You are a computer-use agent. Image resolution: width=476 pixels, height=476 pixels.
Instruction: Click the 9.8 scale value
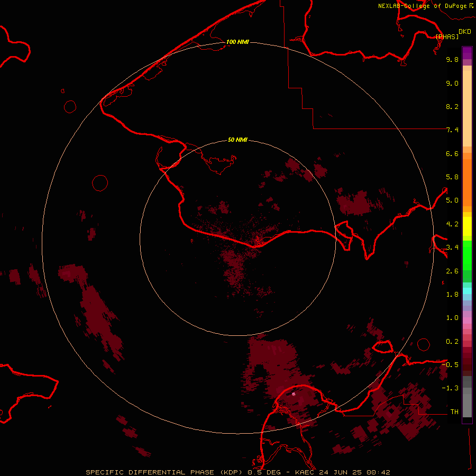(x=452, y=59)
